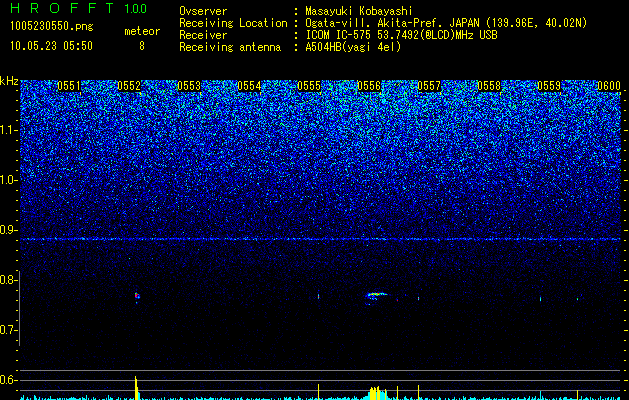The image size is (629, 400).
Task: Click the 'Receiver' field label
Action: tap(203, 35)
